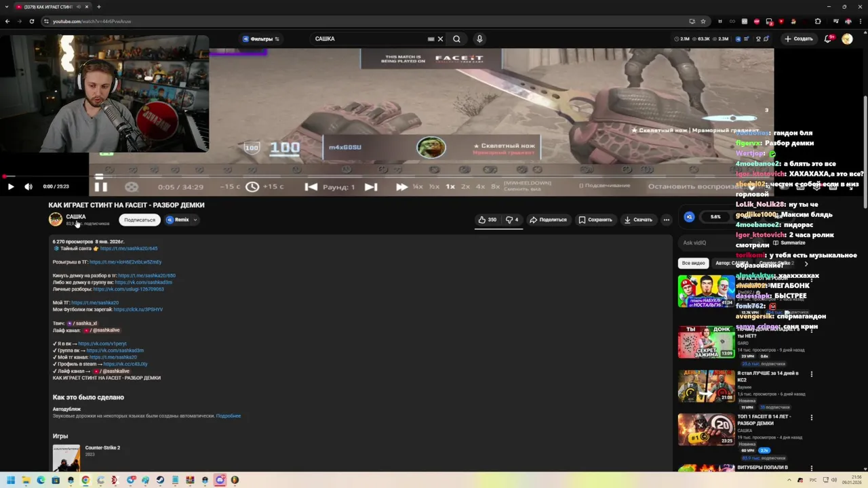Reload the page in the browser
This screenshot has width=868, height=488.
coord(31,21)
